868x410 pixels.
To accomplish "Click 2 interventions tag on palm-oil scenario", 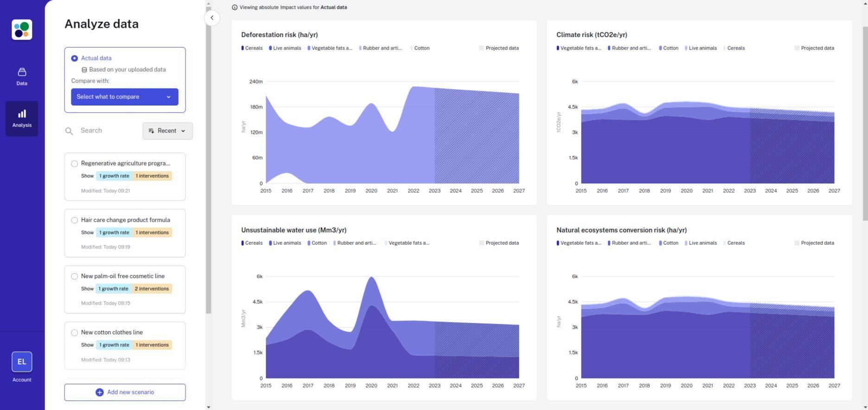I will 152,289.
